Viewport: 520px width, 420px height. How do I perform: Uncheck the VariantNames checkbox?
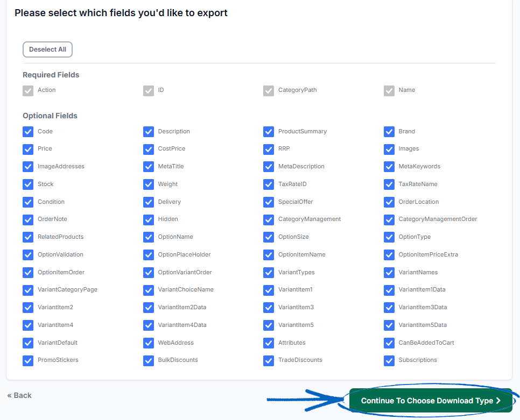pyautogui.click(x=389, y=273)
